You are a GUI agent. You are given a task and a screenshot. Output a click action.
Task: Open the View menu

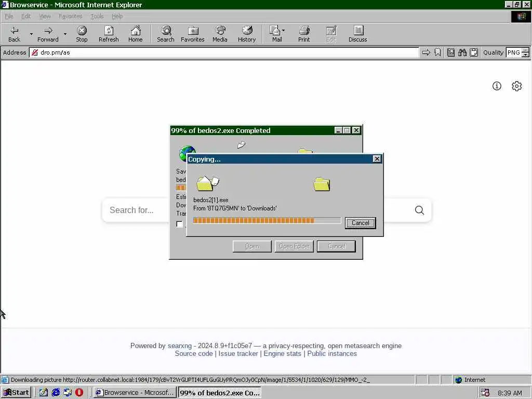pyautogui.click(x=45, y=16)
